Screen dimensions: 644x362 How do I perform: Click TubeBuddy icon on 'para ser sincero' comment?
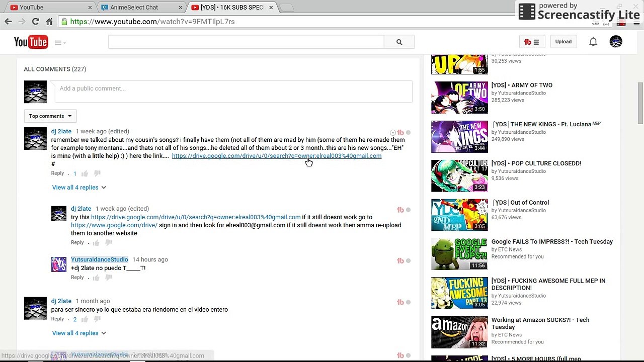pos(400,302)
